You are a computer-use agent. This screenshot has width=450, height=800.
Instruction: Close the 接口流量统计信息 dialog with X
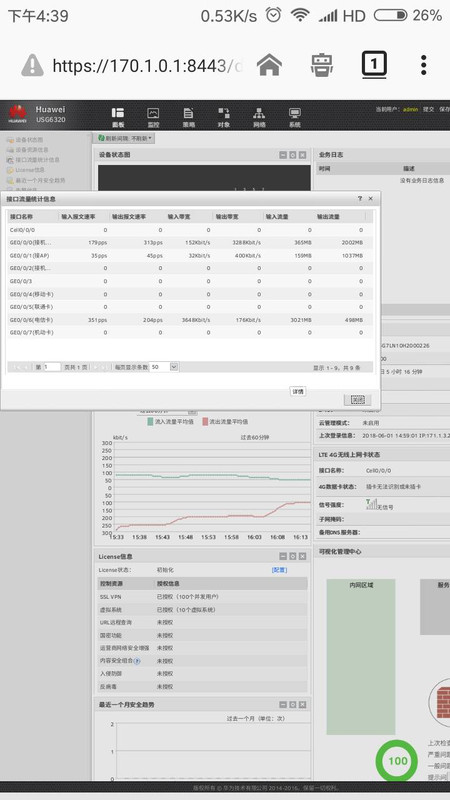pyautogui.click(x=371, y=198)
